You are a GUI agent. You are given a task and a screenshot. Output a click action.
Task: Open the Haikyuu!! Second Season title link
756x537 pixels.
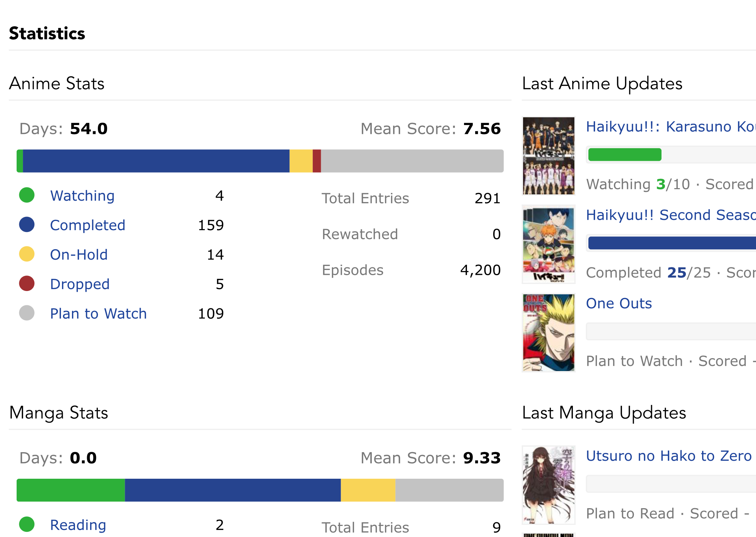[670, 215]
